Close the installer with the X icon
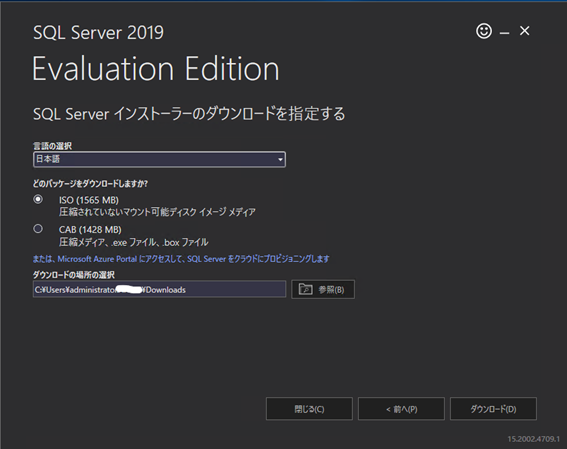 point(525,31)
